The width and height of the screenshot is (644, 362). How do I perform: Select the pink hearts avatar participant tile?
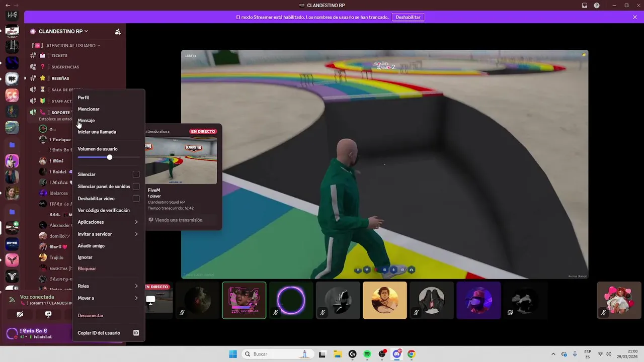pyautogui.click(x=619, y=300)
